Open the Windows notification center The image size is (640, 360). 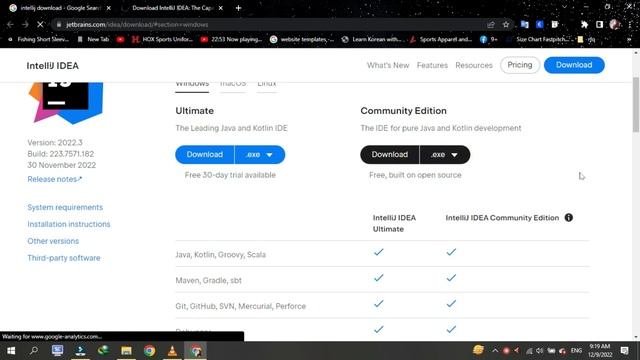tap(624, 351)
